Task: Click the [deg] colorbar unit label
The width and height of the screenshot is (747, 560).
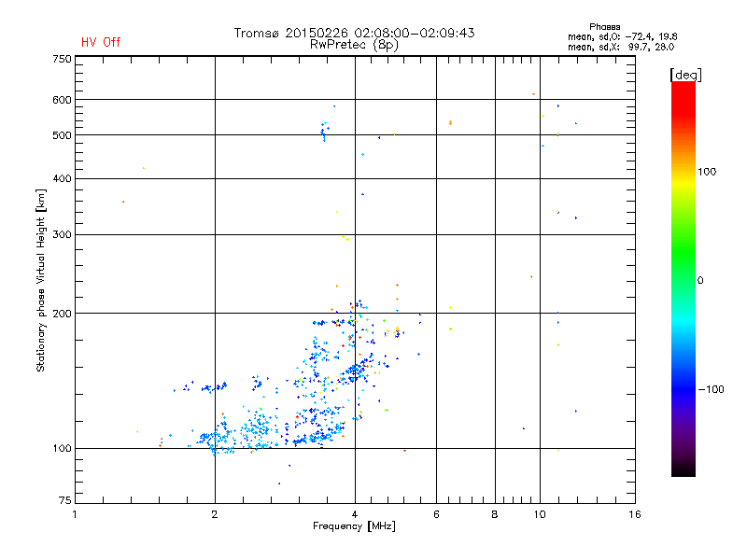Action: pyautogui.click(x=685, y=75)
